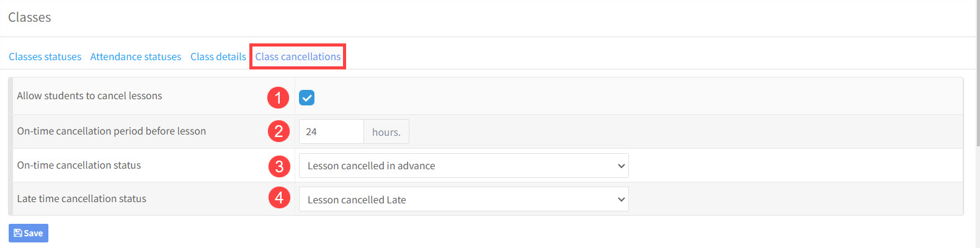The height and width of the screenshot is (248, 980).
Task: Click the red number 2 marker
Action: tap(278, 131)
